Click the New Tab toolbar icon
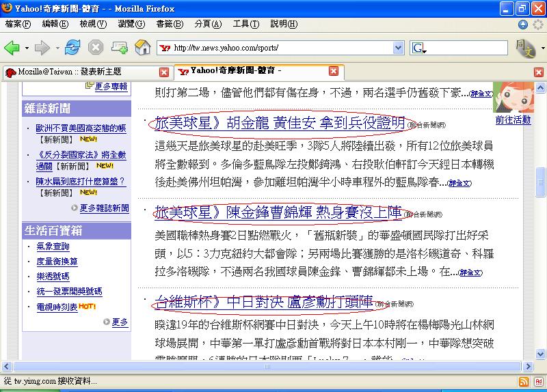This screenshot has width=547, height=392. coord(119,48)
